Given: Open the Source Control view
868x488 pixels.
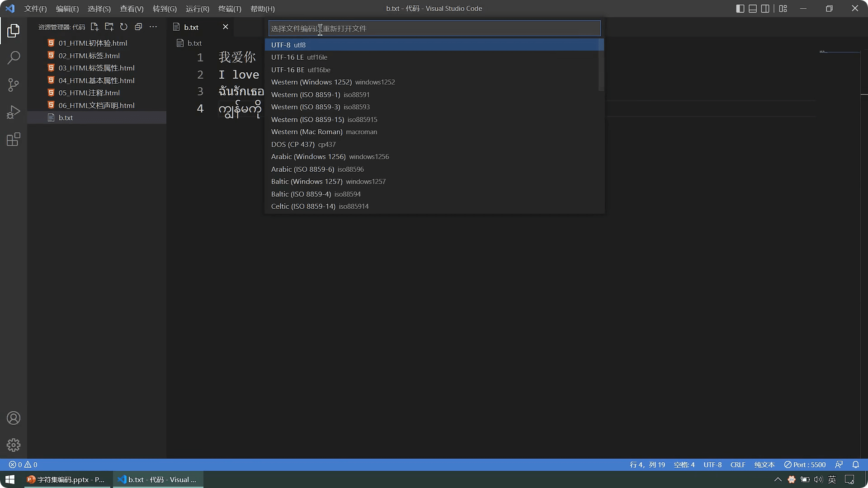Looking at the screenshot, I should pyautogui.click(x=14, y=85).
